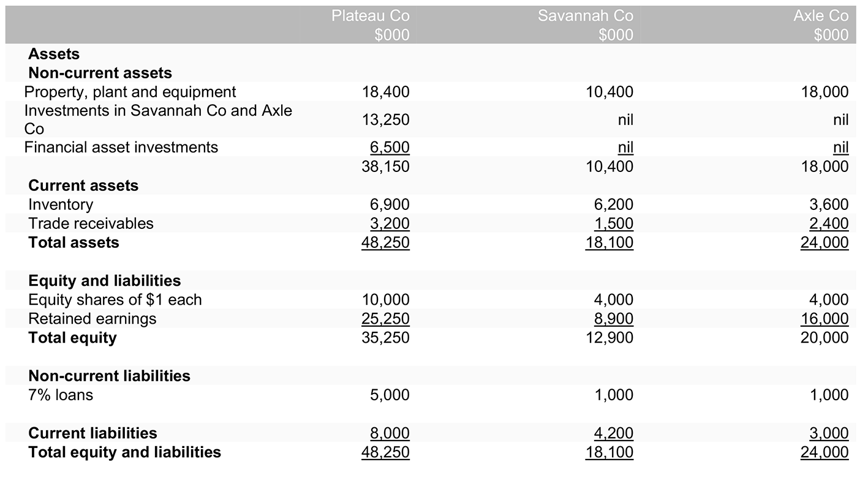Viewport: 868px width, 489px height.
Task: Select Savannah Co's retained earnings 8,900
Action: 613,319
